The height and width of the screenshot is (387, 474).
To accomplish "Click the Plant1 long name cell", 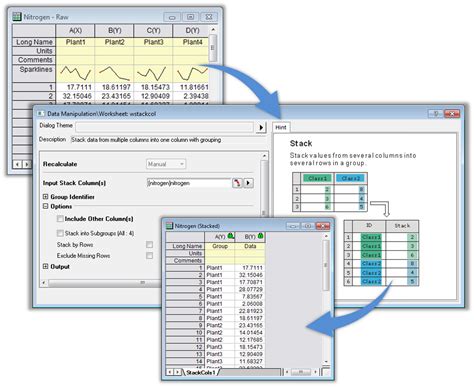I will coord(75,42).
